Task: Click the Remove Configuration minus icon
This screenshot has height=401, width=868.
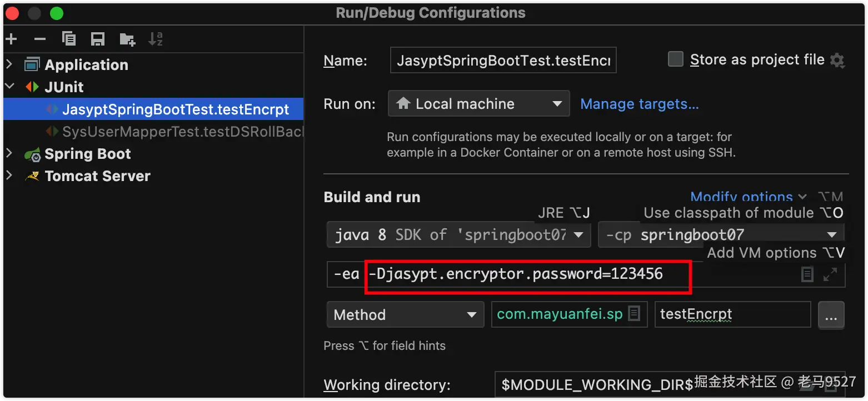Action: [x=40, y=39]
